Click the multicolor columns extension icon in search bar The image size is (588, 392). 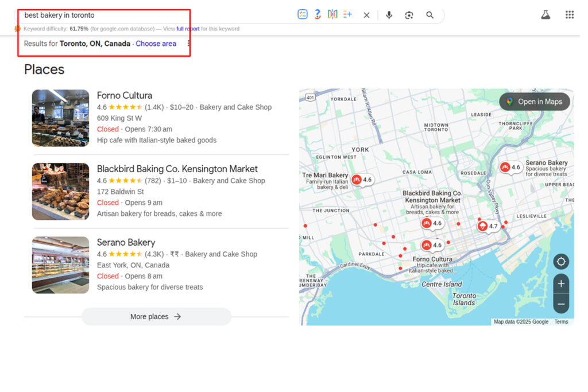coord(332,14)
